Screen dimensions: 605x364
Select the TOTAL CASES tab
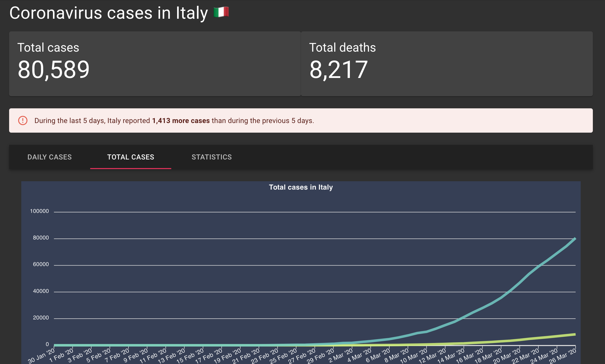[x=131, y=157]
